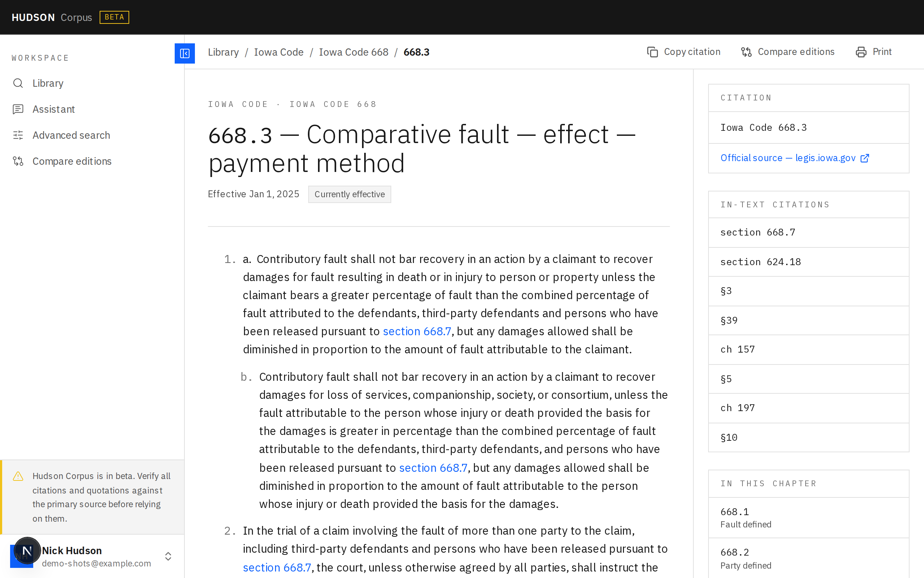Go to Iowa Code 668 breadcrumb

pos(354,52)
